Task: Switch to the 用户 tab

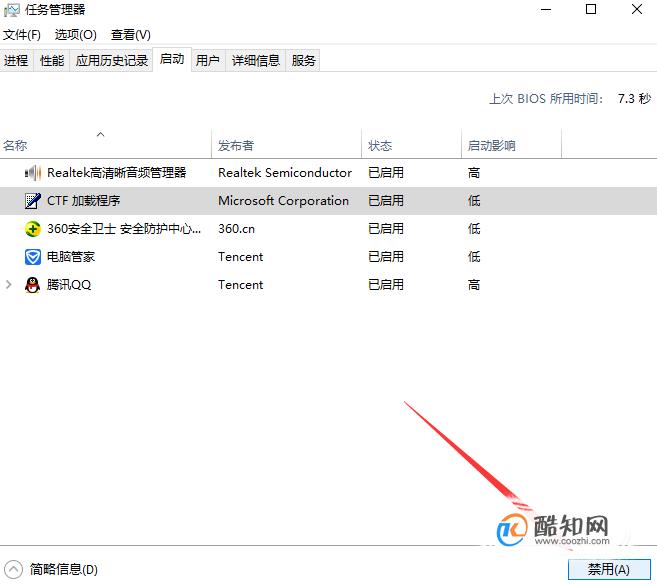Action: pos(208,61)
